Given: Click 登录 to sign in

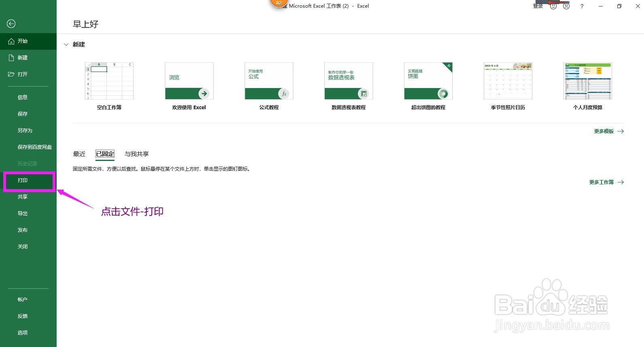Looking at the screenshot, I should (538, 6).
